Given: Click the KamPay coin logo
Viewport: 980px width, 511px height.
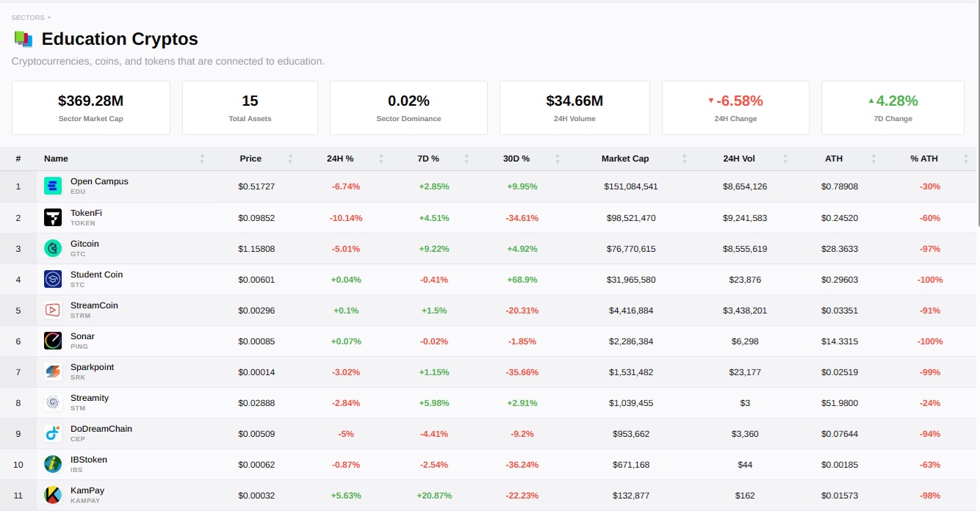Looking at the screenshot, I should point(53,495).
